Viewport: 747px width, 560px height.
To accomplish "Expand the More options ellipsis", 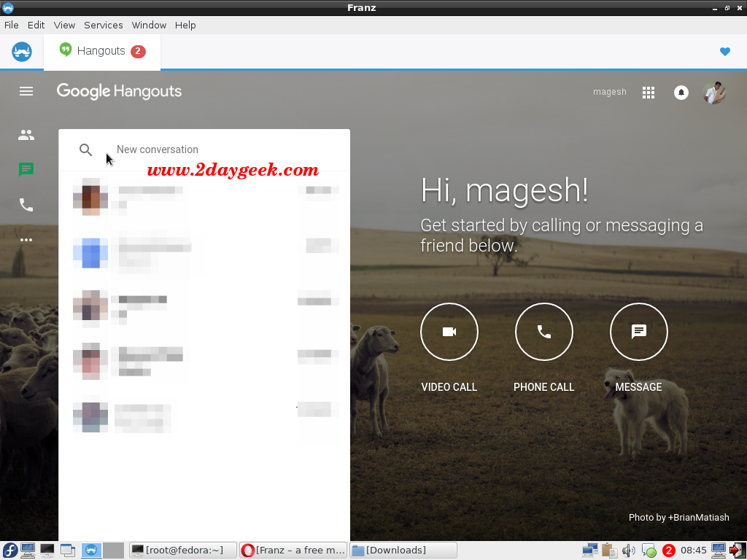I will (26, 239).
